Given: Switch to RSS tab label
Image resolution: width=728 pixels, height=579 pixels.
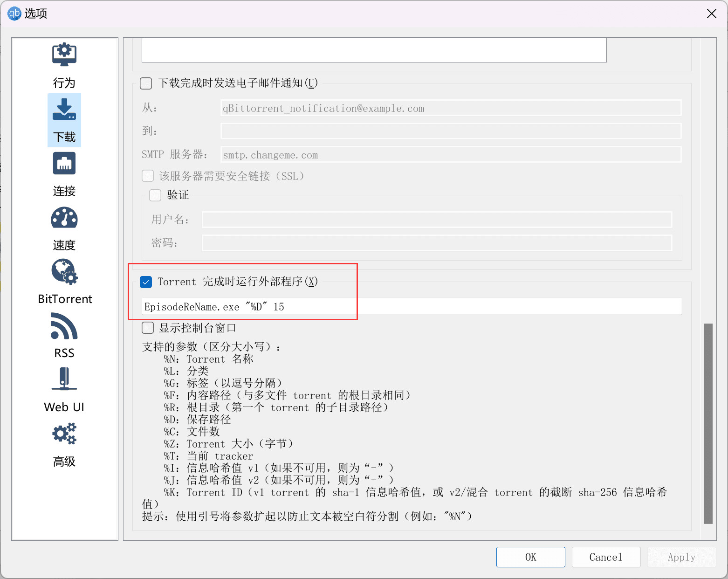Looking at the screenshot, I should pyautogui.click(x=64, y=353).
